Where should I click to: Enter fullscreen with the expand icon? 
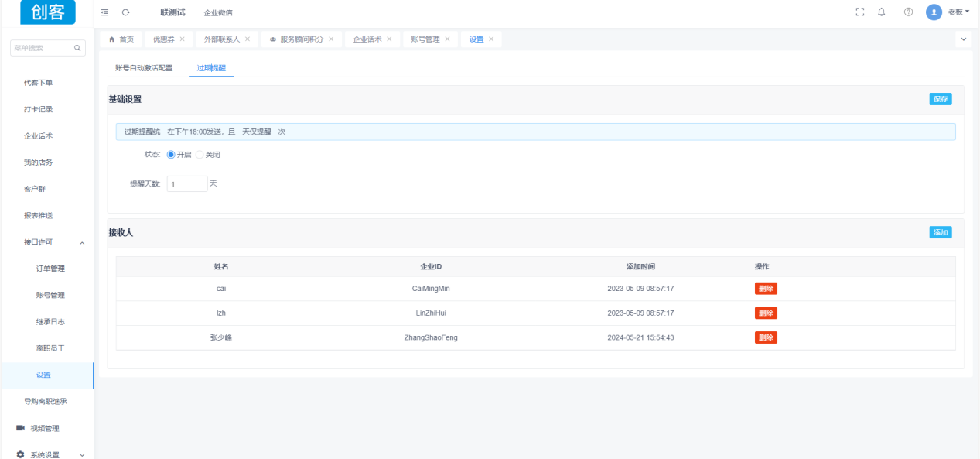859,12
